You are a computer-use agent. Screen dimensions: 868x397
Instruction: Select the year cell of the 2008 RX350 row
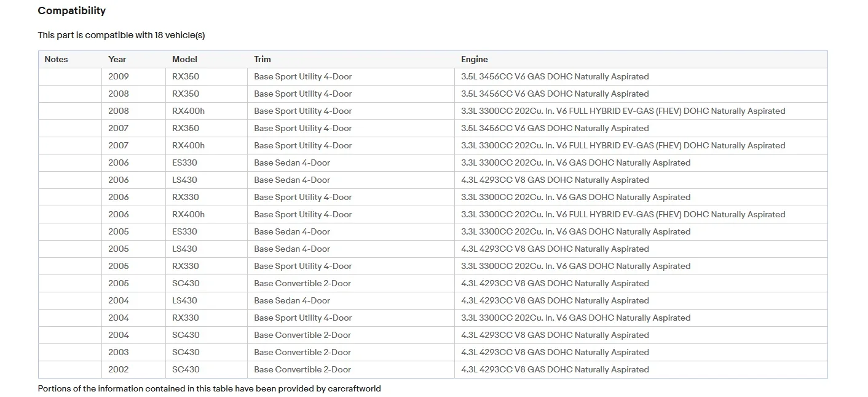[x=133, y=94]
